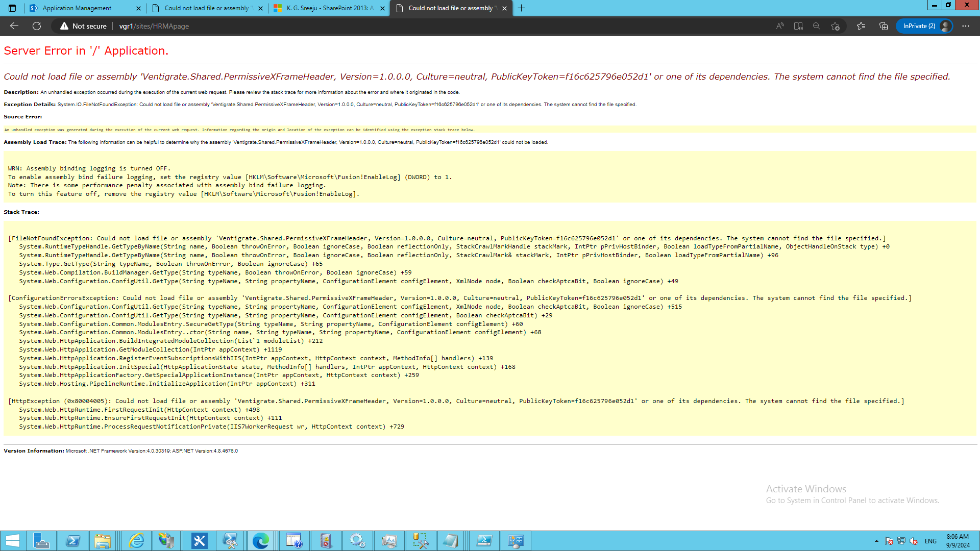Open Tab actions menu button
Screen dimensions: 980x551
[x=12, y=8]
